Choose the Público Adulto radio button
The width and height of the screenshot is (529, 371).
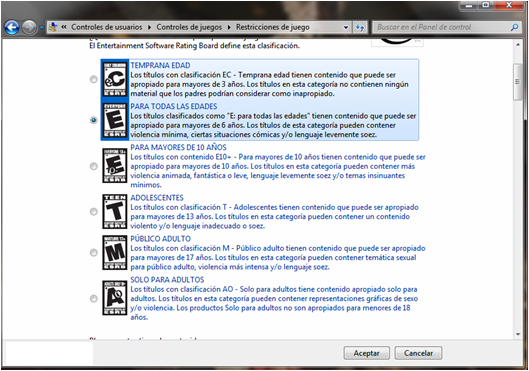click(93, 253)
